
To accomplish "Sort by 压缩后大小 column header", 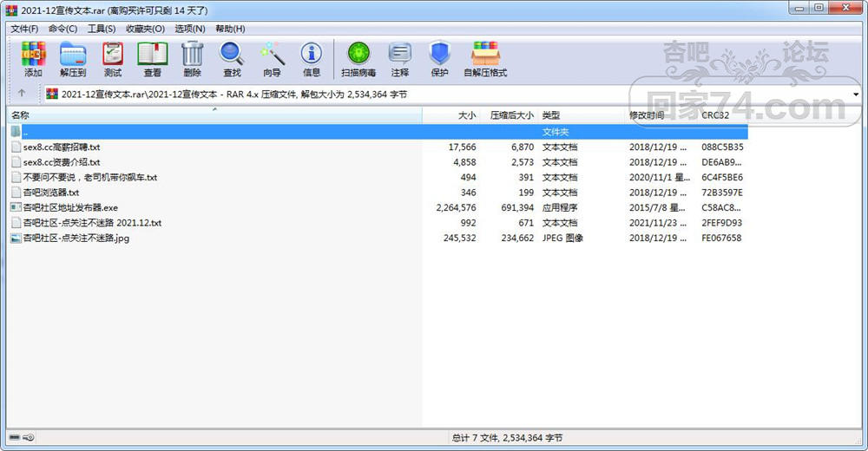I will coord(510,115).
